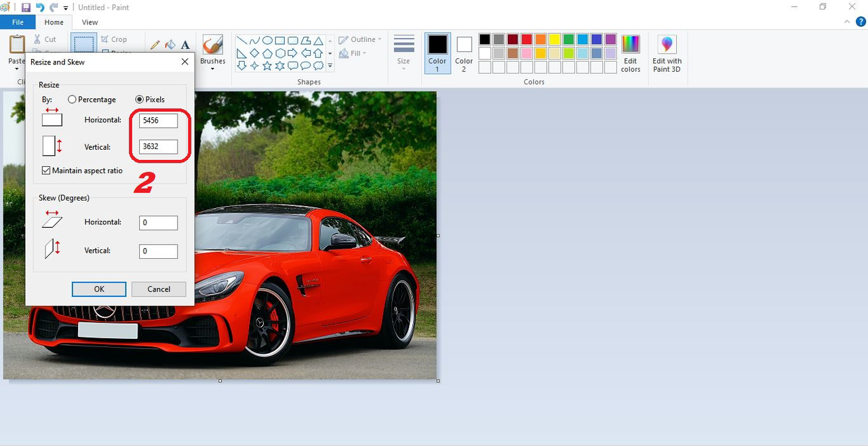The width and height of the screenshot is (868, 446).
Task: Open the shape Outline dropdown
Action: tap(360, 39)
